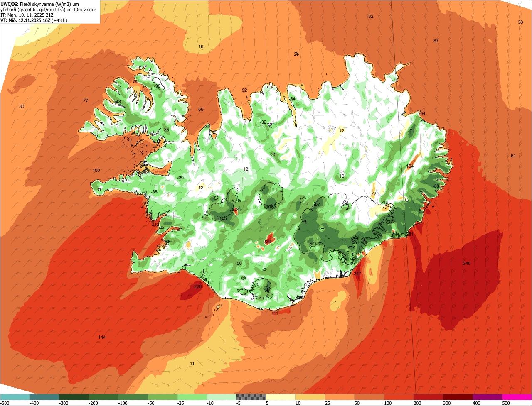532x406 pixels.
Task: Click the title line 'UWC/IG: Flæði skynvarma (W/m2) um'
Action: pos(40,4)
